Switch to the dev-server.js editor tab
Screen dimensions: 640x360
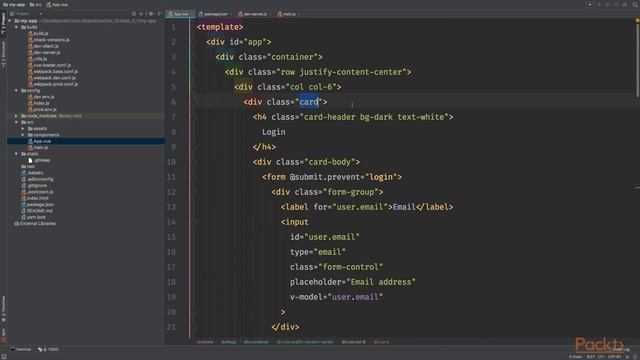click(x=255, y=14)
